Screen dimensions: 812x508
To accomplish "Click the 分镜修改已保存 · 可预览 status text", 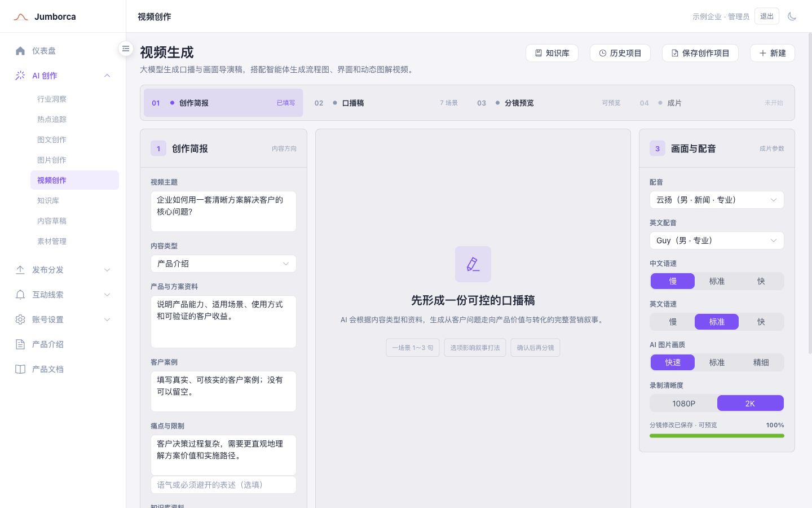I will point(683,425).
